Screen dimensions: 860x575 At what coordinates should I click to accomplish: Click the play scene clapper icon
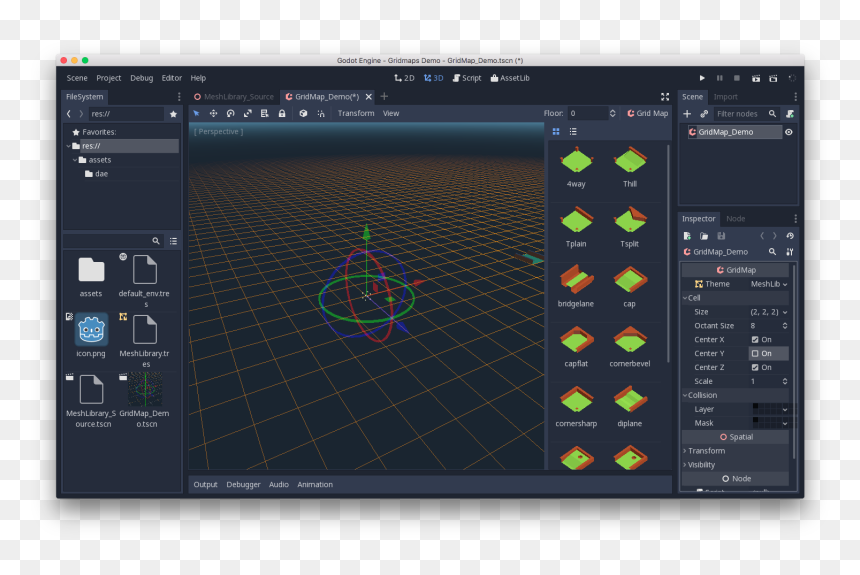click(755, 78)
